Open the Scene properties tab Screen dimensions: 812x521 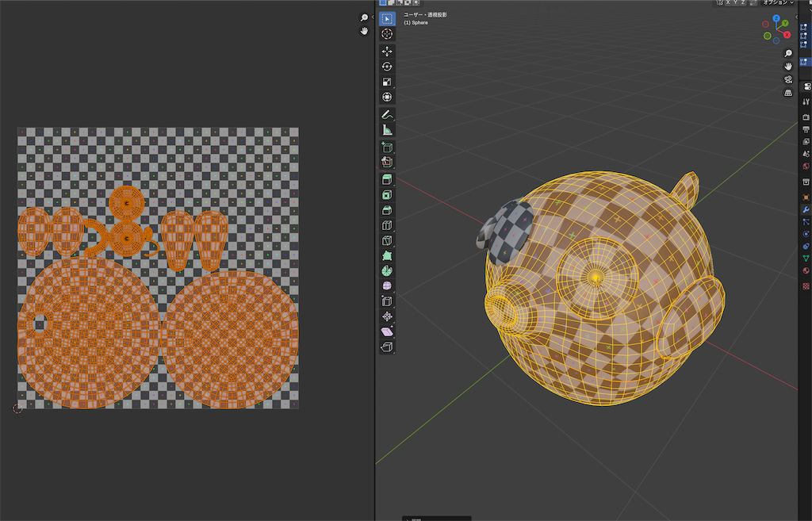click(806, 154)
